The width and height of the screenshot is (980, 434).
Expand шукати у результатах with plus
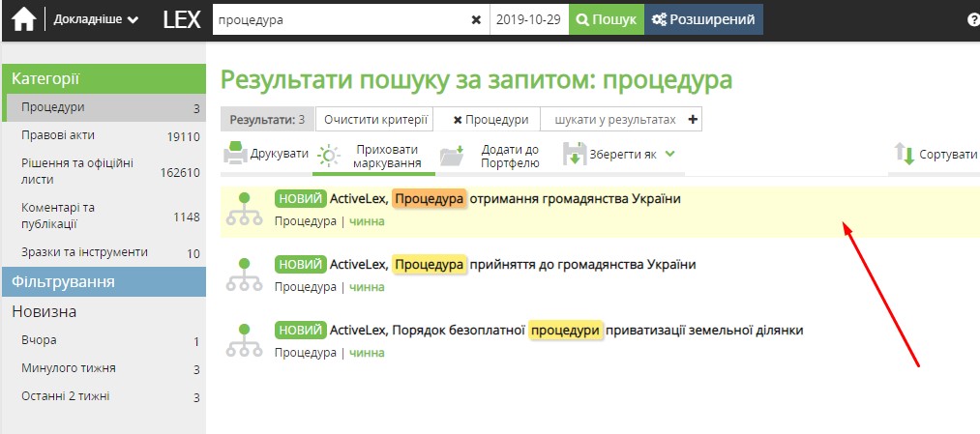pos(692,119)
